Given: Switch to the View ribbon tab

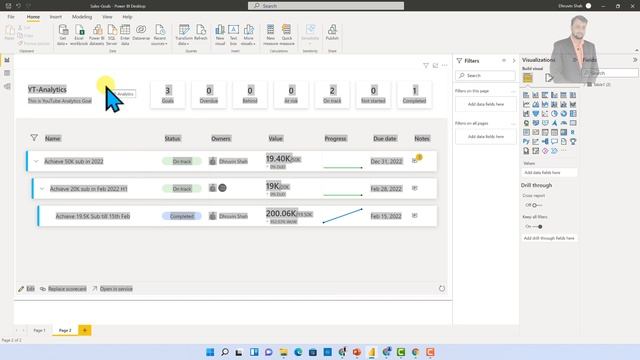Looking at the screenshot, I should coord(107,17).
